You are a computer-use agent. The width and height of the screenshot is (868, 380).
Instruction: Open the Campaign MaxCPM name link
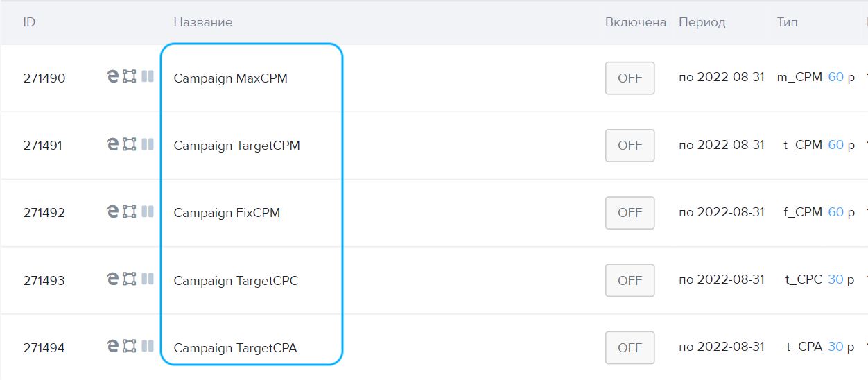[x=230, y=78]
